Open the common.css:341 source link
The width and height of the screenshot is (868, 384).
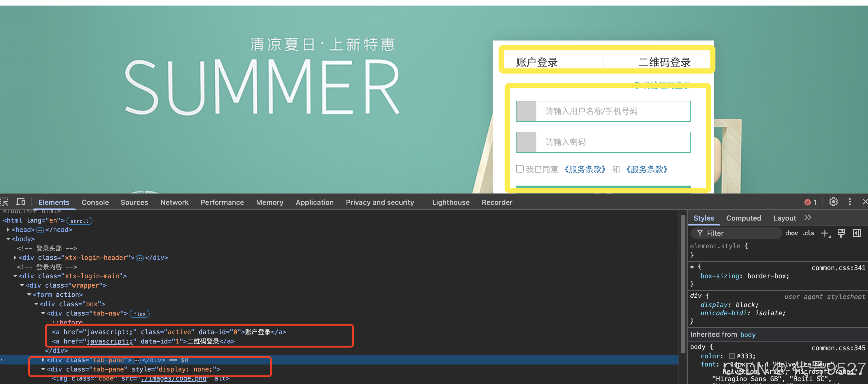(x=838, y=268)
